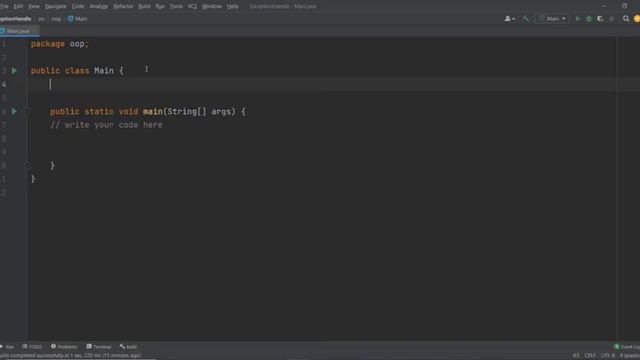Image resolution: width=640 pixels, height=360 pixels.
Task: Click the 'package oop;' line of code
Action: pos(60,44)
